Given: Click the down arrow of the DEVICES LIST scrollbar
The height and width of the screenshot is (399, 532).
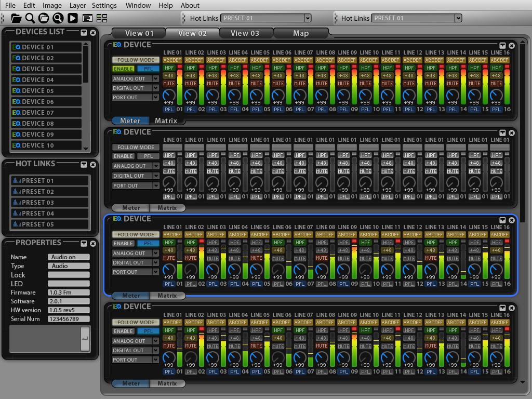Looking at the screenshot, I should click(x=86, y=148).
